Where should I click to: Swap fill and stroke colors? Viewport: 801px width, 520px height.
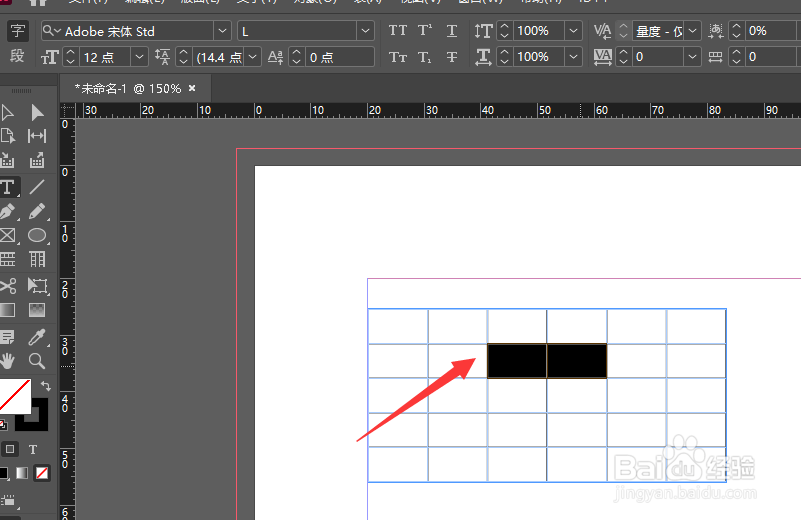pyautogui.click(x=46, y=386)
